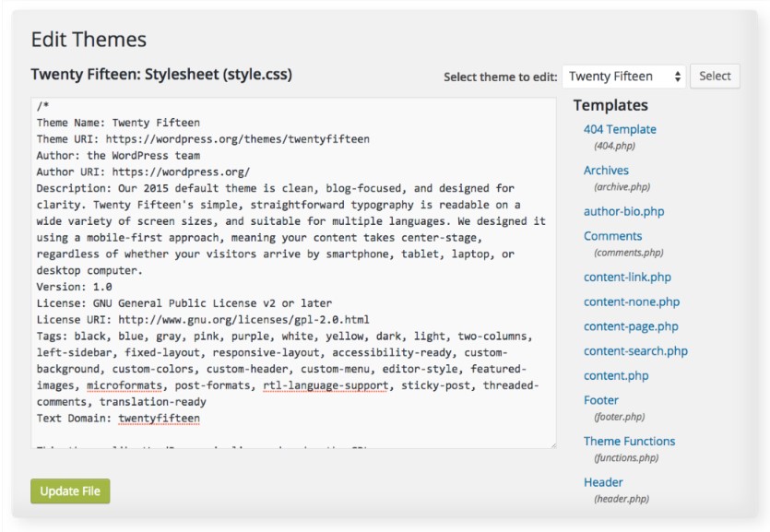Image resolution: width=770 pixels, height=532 pixels.
Task: Open the Comments template link
Action: pyautogui.click(x=612, y=236)
